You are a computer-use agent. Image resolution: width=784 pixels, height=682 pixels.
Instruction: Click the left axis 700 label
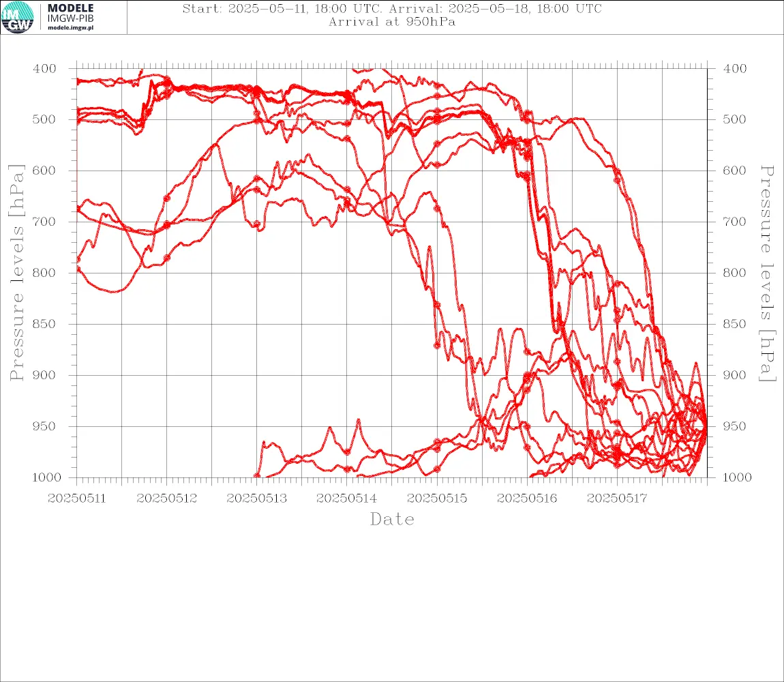44,222
